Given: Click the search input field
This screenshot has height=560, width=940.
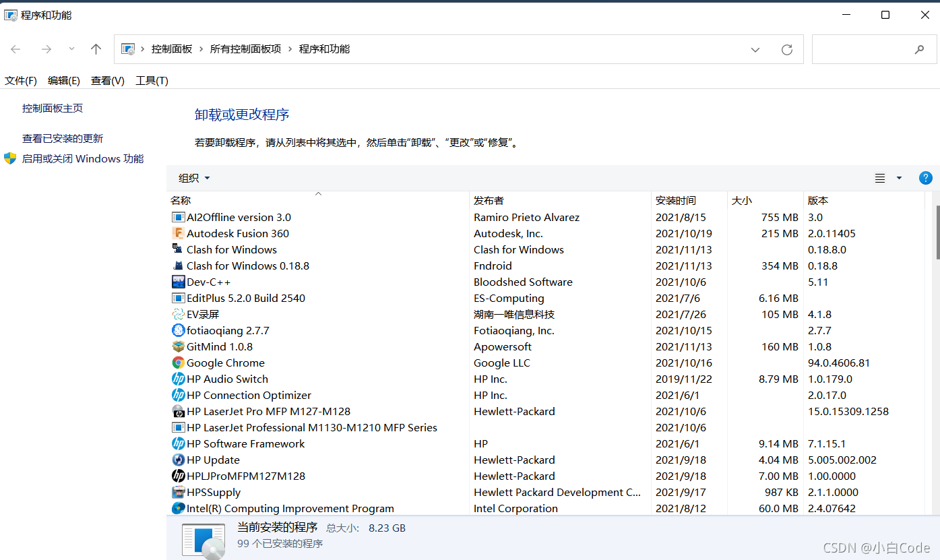Looking at the screenshot, I should (873, 49).
